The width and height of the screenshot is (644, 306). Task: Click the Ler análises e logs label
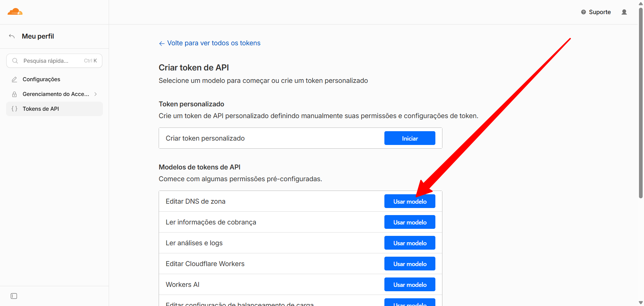(x=194, y=243)
